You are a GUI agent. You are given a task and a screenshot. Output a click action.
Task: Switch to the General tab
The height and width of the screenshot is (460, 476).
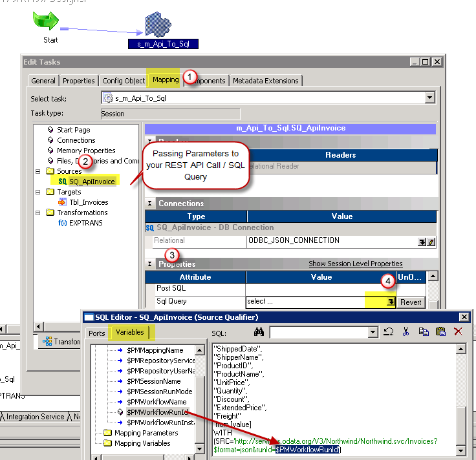click(43, 81)
